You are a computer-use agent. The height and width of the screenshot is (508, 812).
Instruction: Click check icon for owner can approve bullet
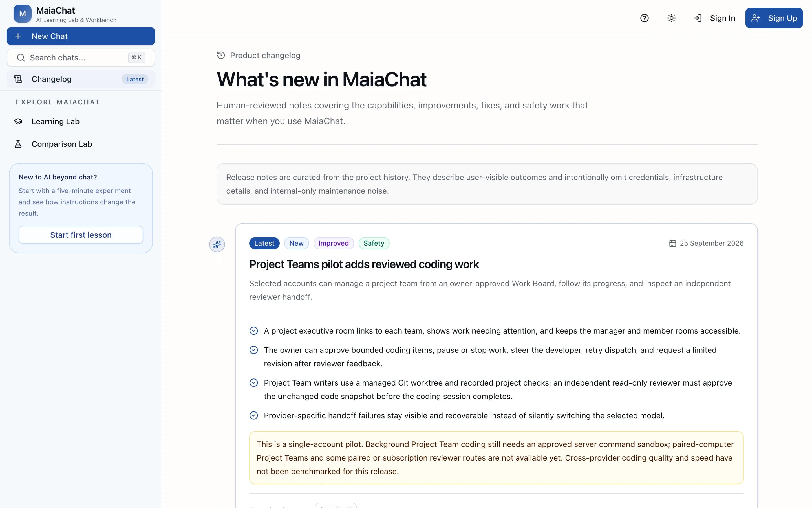coord(254,350)
